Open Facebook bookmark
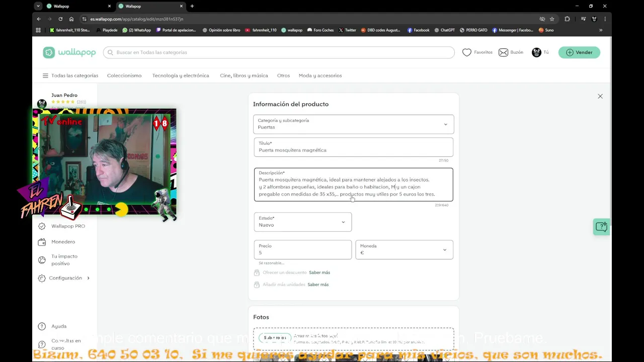The height and width of the screenshot is (362, 644). [418, 30]
